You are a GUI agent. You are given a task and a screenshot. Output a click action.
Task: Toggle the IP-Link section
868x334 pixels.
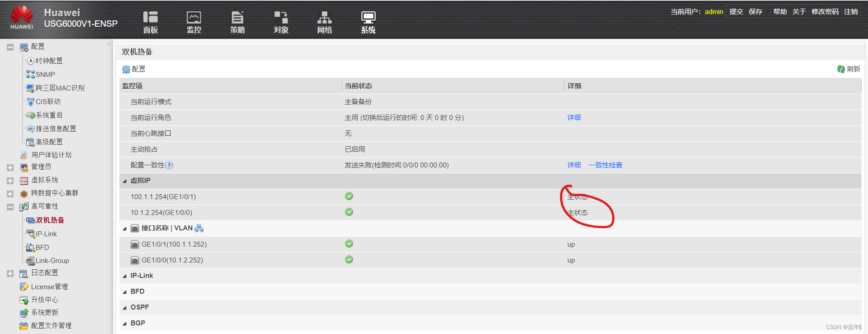(x=125, y=276)
